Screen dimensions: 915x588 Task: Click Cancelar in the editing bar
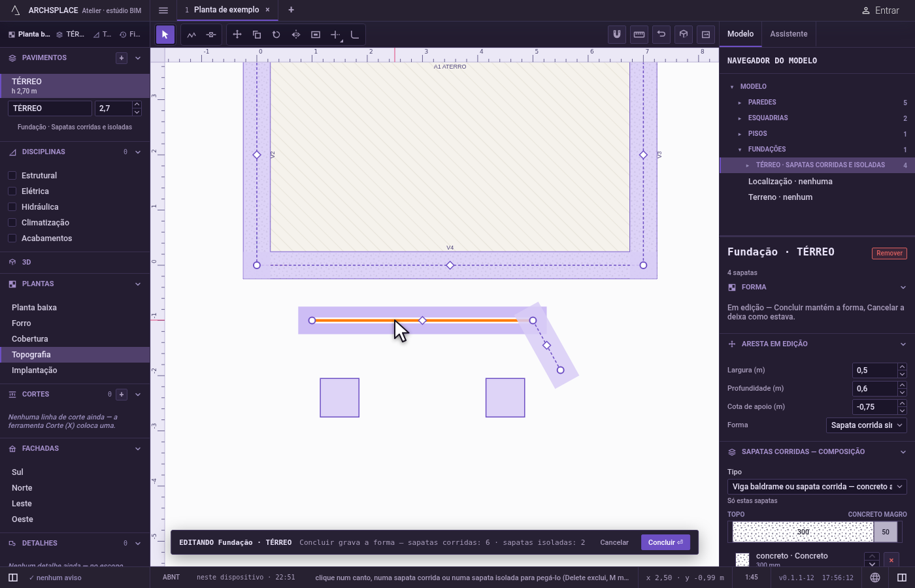pos(614,542)
